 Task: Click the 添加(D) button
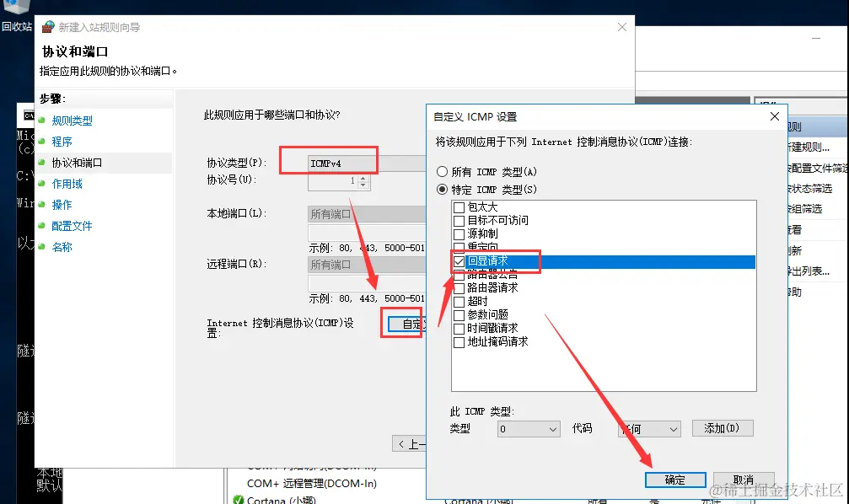tap(723, 428)
